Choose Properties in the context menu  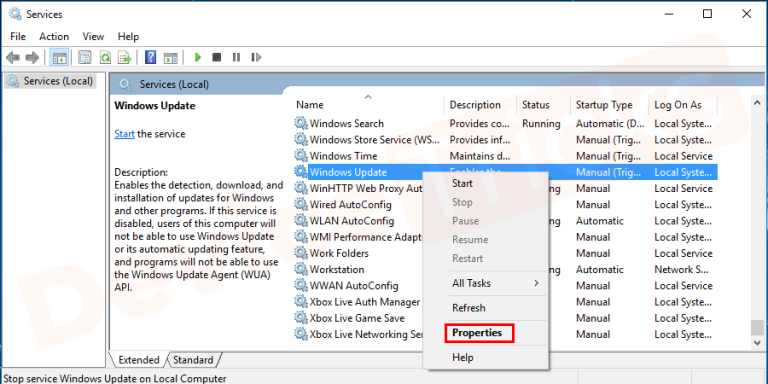[477, 333]
